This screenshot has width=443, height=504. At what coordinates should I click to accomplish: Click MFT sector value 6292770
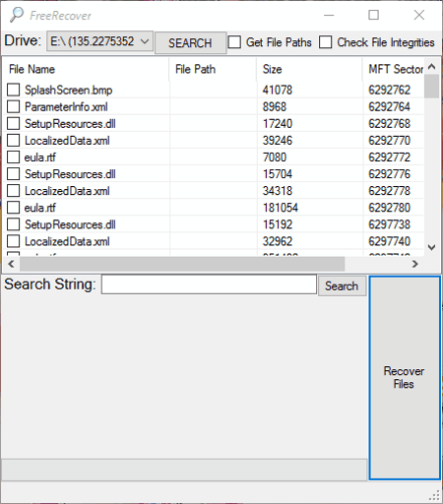[x=389, y=141]
